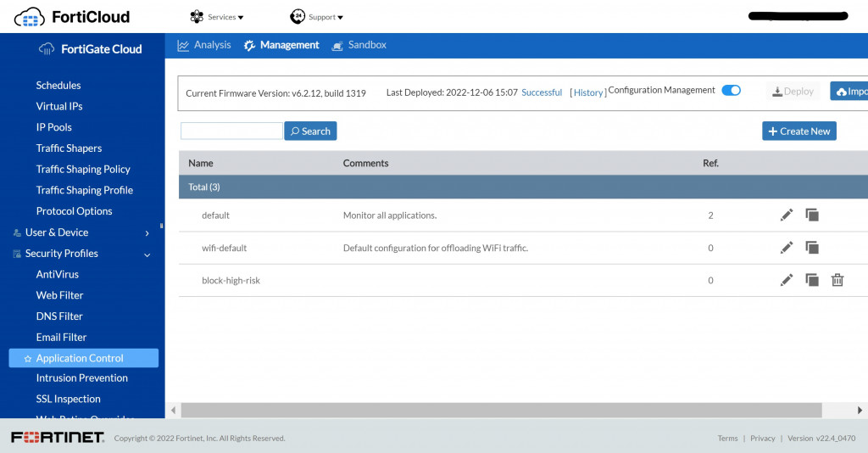Open Schedules in the sidebar
The width and height of the screenshot is (868, 453).
click(58, 86)
